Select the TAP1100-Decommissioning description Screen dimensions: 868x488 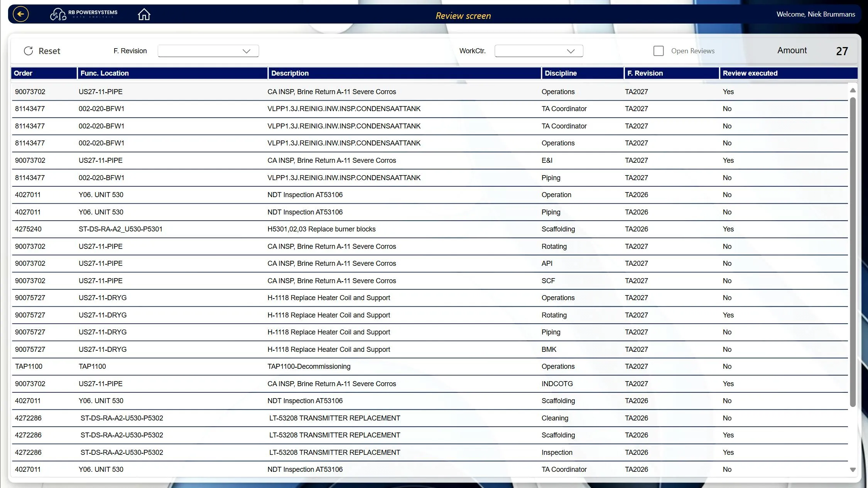coord(309,366)
